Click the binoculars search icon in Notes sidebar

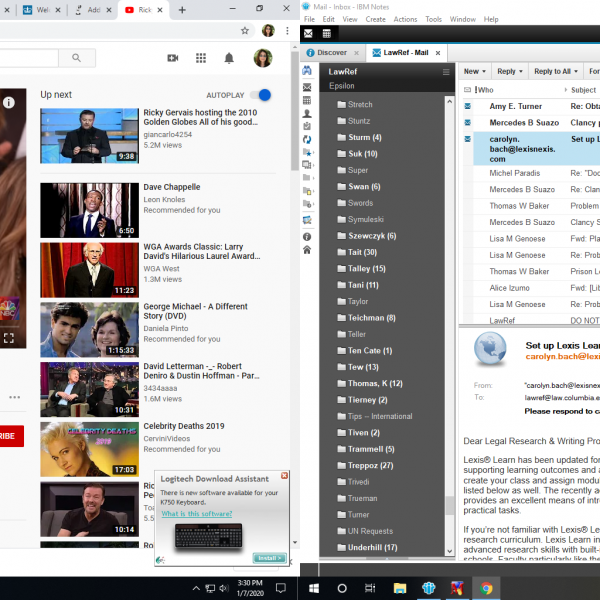click(307, 70)
